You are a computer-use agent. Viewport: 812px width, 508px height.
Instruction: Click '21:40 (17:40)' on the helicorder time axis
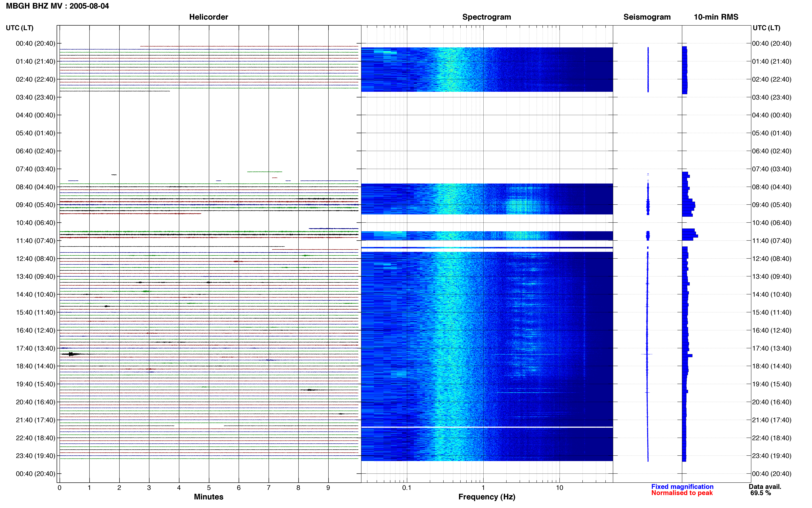pyautogui.click(x=36, y=420)
